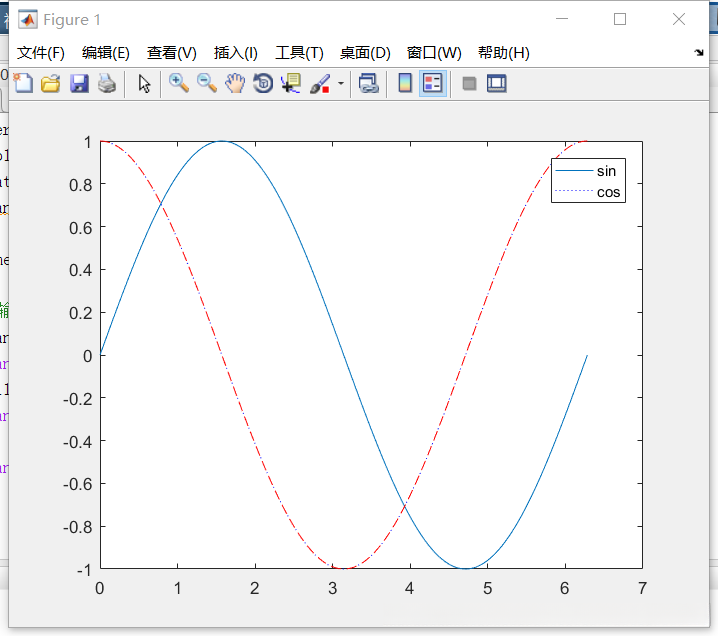The image size is (718, 636).
Task: Pick the Data Cursor tool
Action: click(x=291, y=84)
